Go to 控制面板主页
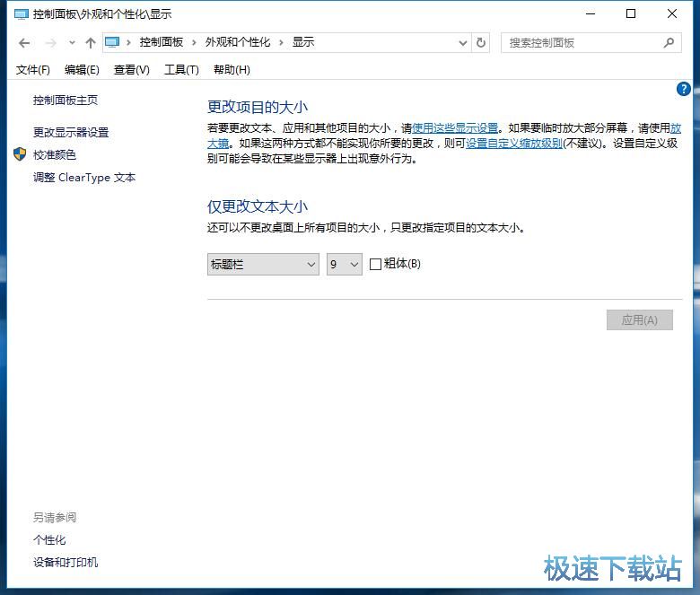The height and width of the screenshot is (595, 700). pos(66,100)
